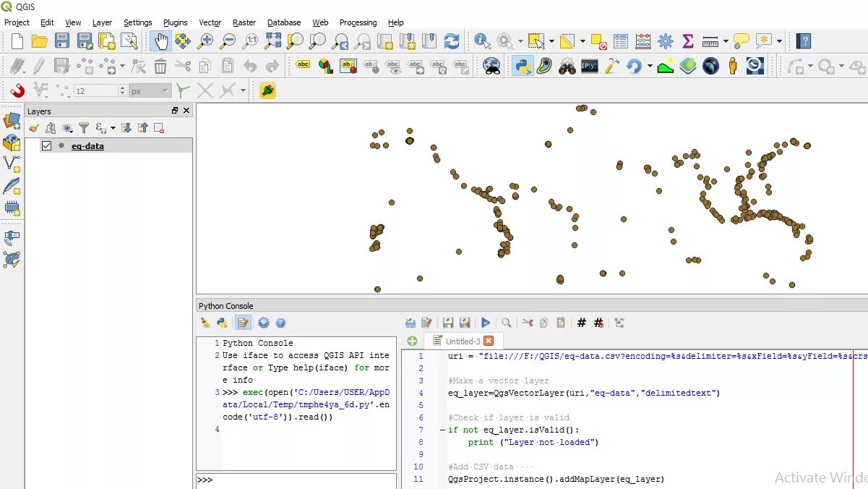Click the Zoom Out magnifier tool

228,41
